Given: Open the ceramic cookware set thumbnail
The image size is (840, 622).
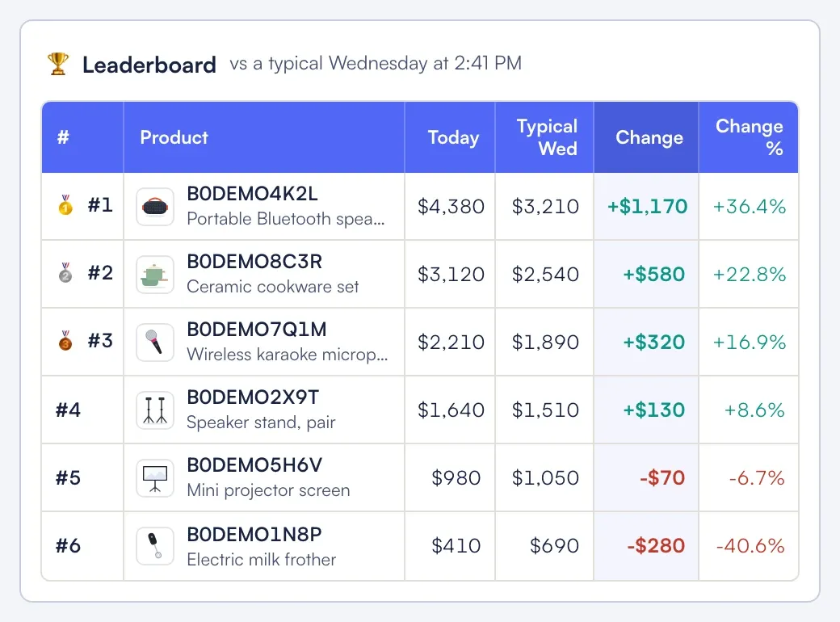Looking at the screenshot, I should point(155,275).
